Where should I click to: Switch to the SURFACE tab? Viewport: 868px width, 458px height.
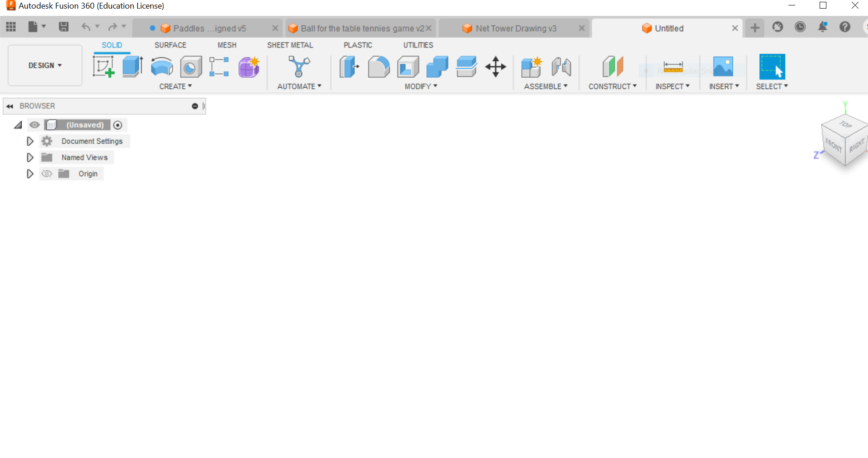coord(170,45)
